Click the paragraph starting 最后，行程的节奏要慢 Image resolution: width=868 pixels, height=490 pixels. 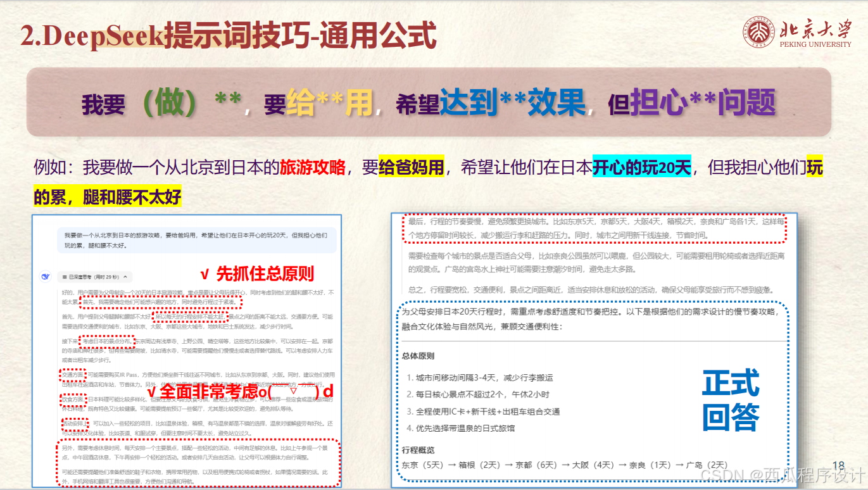tap(596, 229)
